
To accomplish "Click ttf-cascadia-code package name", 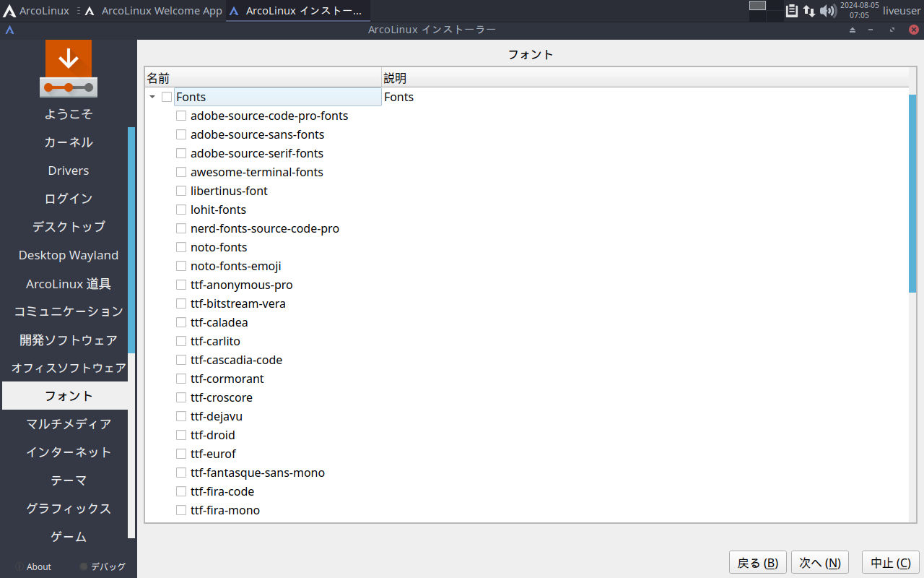I will [x=236, y=360].
